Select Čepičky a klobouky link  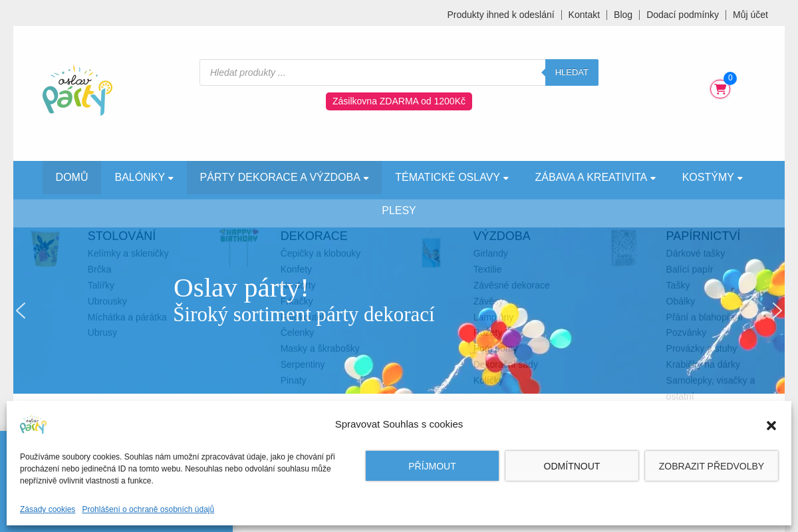pos(321,253)
